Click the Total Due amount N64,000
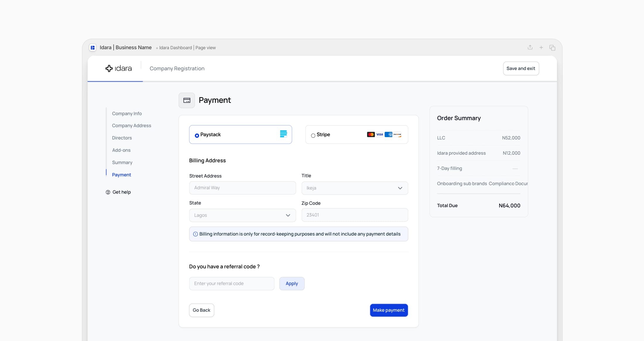 coord(509,206)
